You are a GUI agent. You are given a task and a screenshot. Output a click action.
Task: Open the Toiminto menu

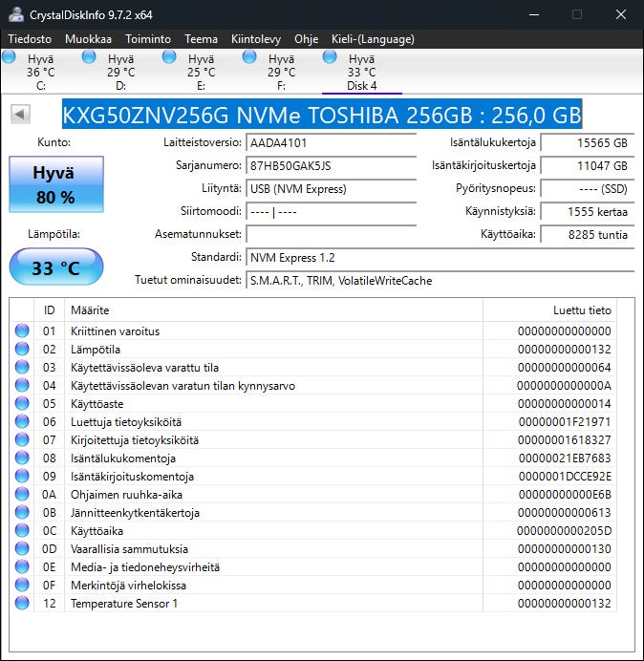click(x=148, y=39)
